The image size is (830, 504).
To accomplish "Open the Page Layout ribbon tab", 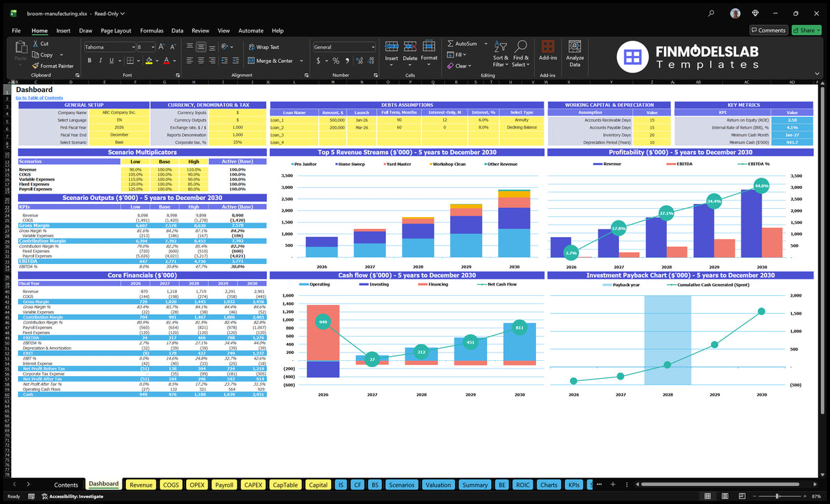I will click(x=116, y=30).
